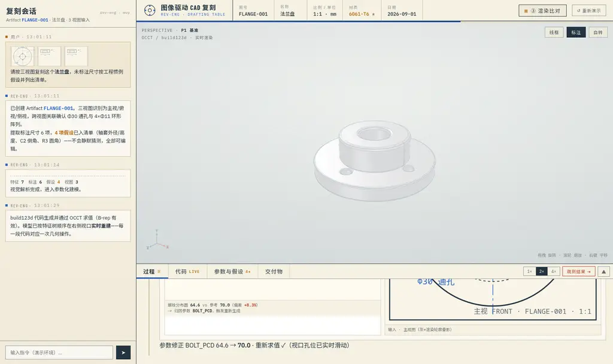Click the PERSPECTIVE · P1 基准 label

169,30
